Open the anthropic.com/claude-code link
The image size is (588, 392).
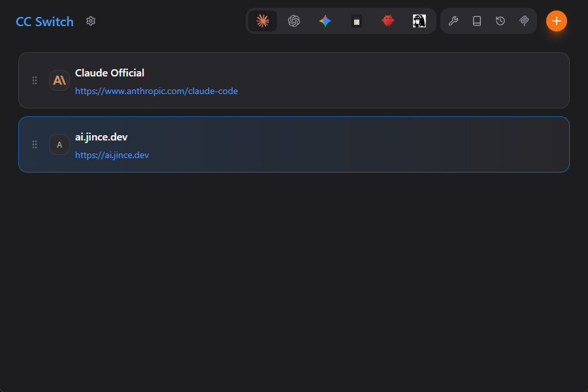point(156,91)
